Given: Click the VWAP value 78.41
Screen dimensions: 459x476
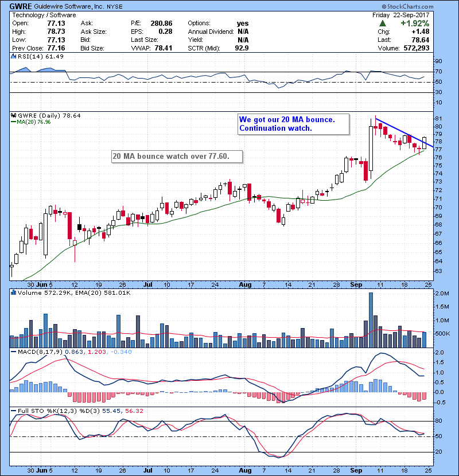Looking at the screenshot, I should (164, 48).
